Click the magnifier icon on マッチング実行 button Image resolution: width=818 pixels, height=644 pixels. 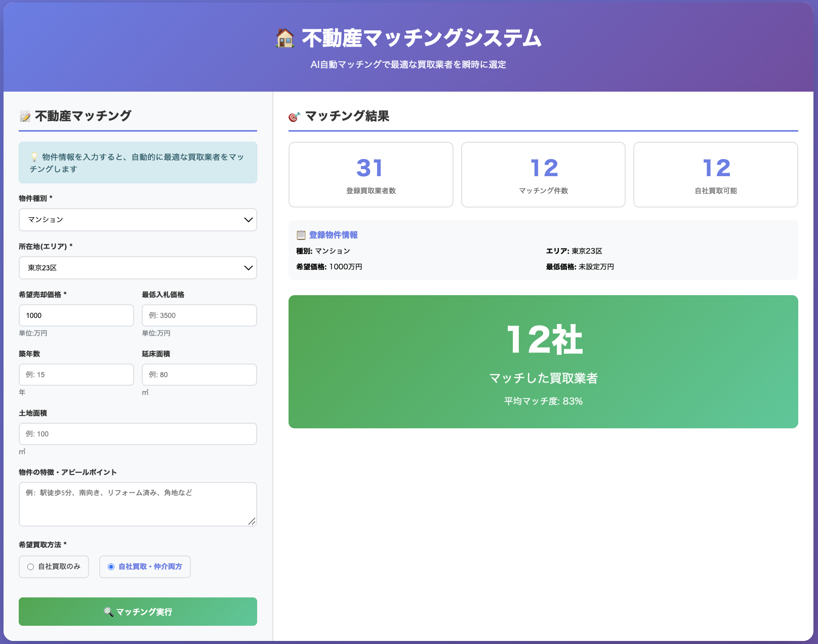tap(107, 612)
